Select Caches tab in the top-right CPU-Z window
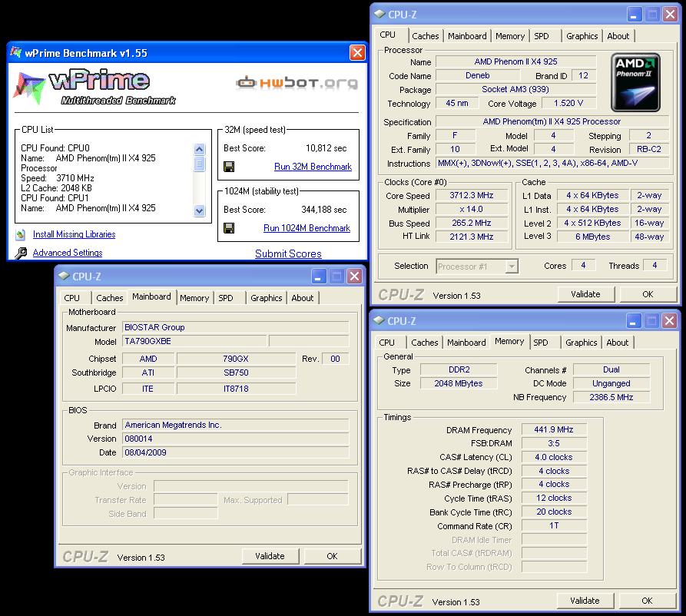This screenshot has height=616, width=686. (x=426, y=36)
